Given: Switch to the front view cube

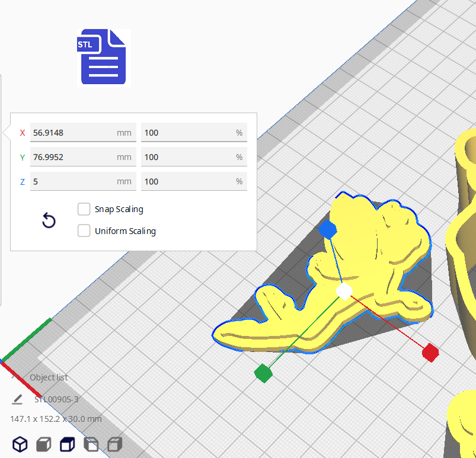Looking at the screenshot, I should coord(44,444).
